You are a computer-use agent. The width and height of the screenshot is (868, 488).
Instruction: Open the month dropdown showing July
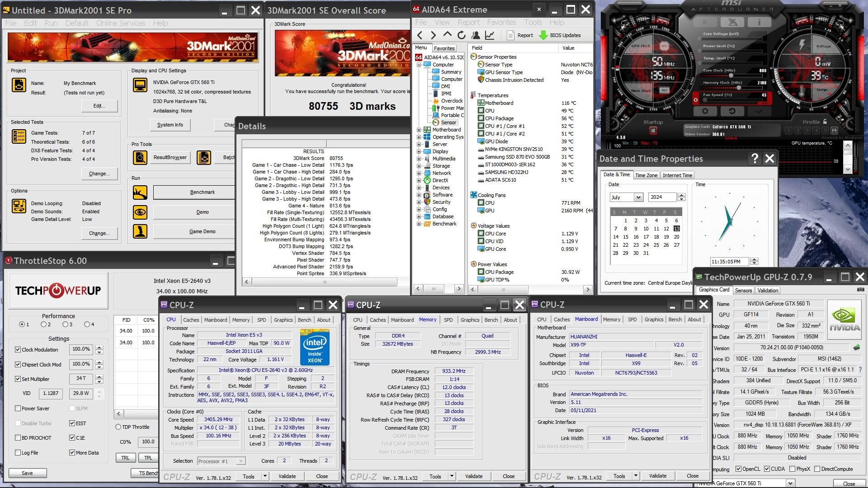(x=638, y=197)
